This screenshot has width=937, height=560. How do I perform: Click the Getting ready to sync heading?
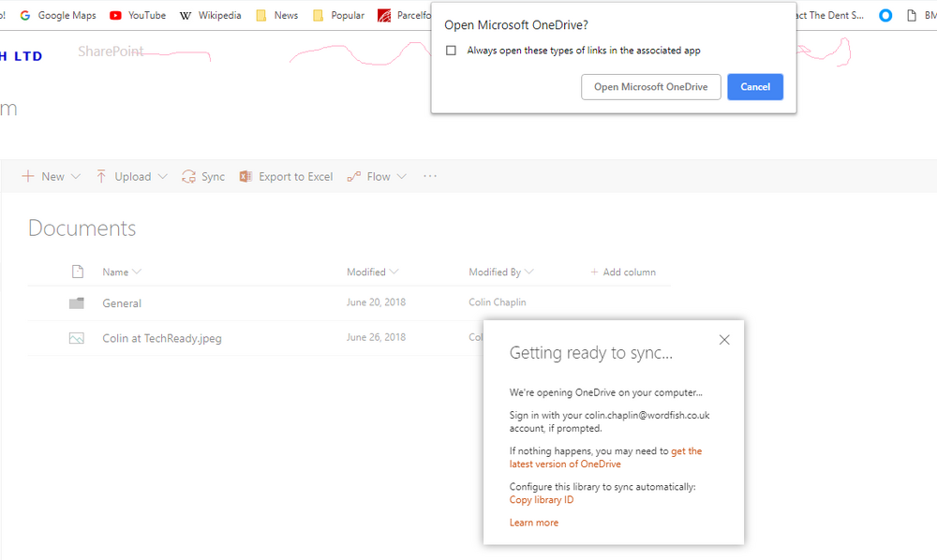pos(591,353)
